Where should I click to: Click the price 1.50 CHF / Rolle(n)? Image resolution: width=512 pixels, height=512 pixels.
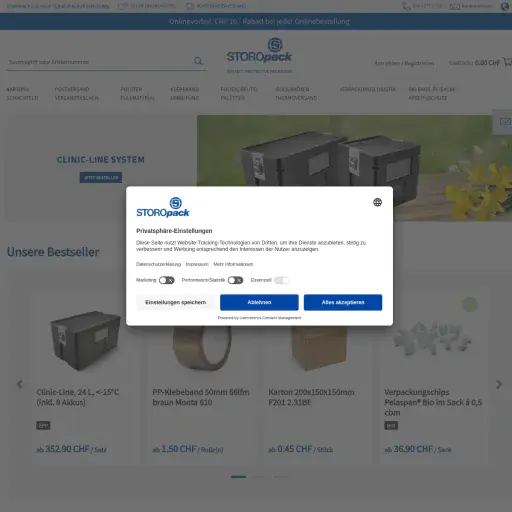tap(188, 449)
